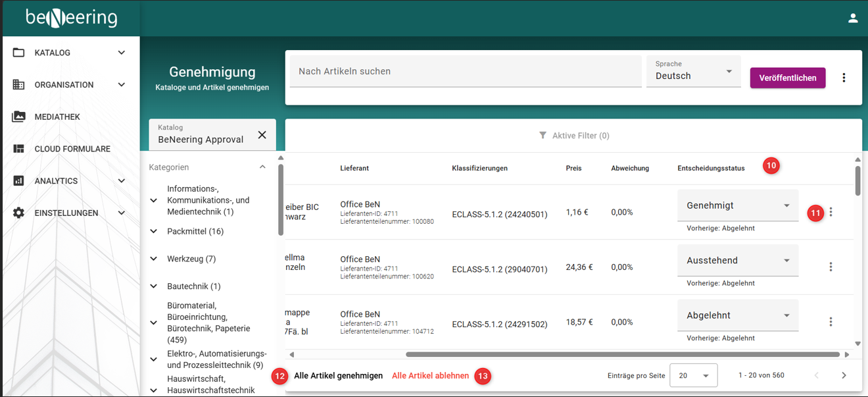The height and width of the screenshot is (397, 868).
Task: Open row options for the Ausstehend article
Action: pos(831,267)
